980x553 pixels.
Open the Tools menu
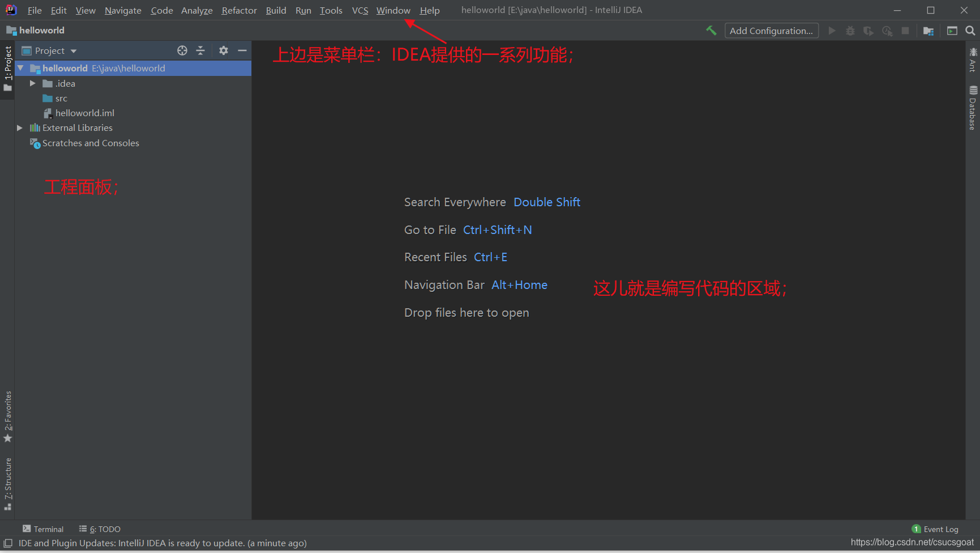click(331, 10)
